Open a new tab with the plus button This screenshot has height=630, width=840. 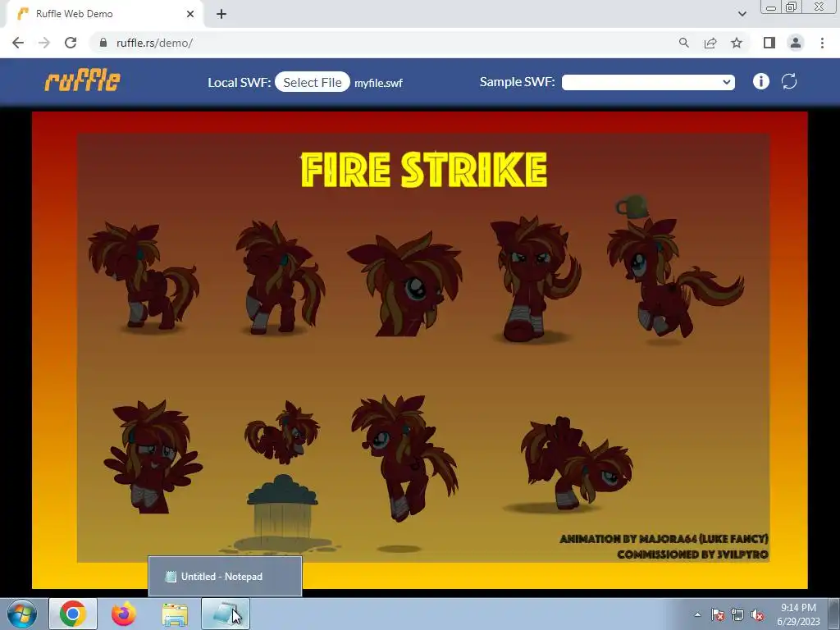[x=221, y=14]
